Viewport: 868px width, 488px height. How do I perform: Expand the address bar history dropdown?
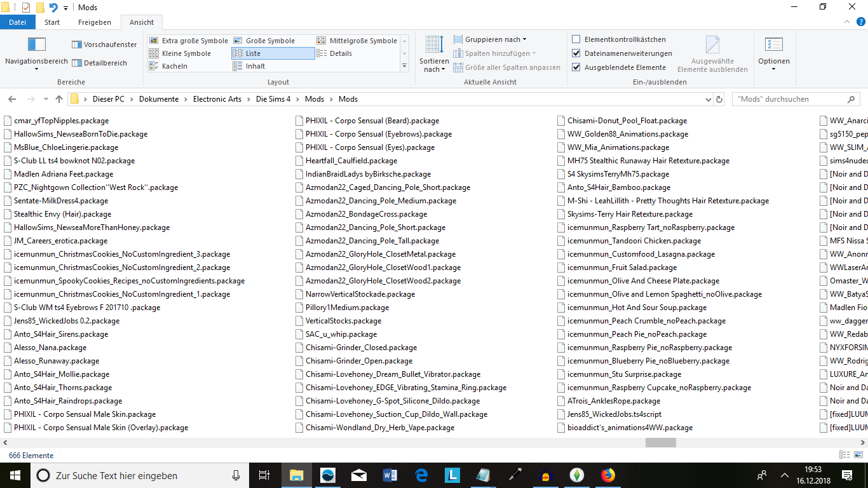click(709, 100)
